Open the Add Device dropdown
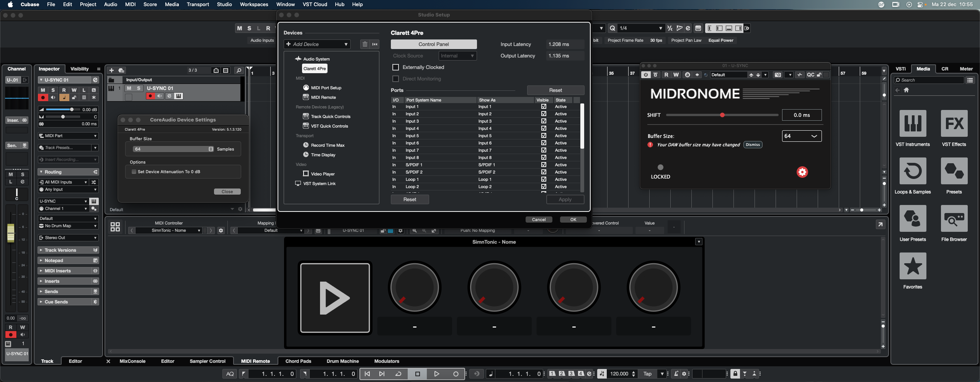980x382 pixels. coord(317,44)
